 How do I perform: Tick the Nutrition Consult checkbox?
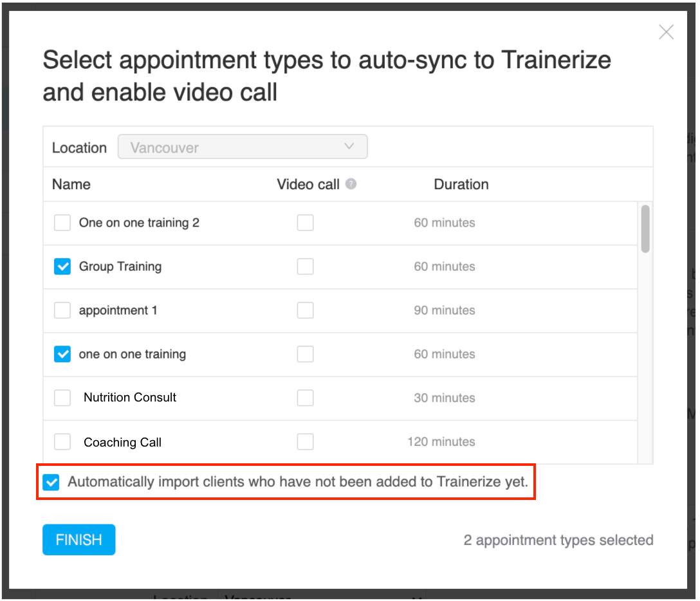(62, 398)
